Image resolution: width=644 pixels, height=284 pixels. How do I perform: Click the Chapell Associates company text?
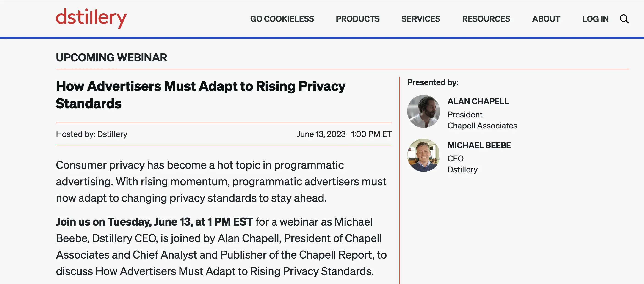coord(482,126)
